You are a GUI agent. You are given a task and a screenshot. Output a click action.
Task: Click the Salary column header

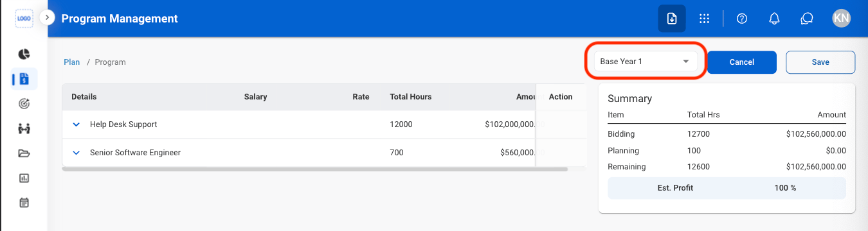click(255, 97)
